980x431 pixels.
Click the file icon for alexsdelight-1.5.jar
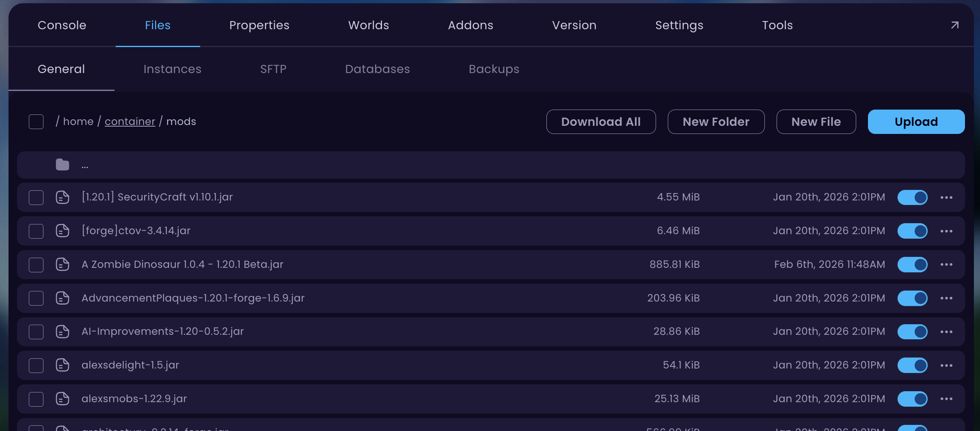[x=63, y=365]
